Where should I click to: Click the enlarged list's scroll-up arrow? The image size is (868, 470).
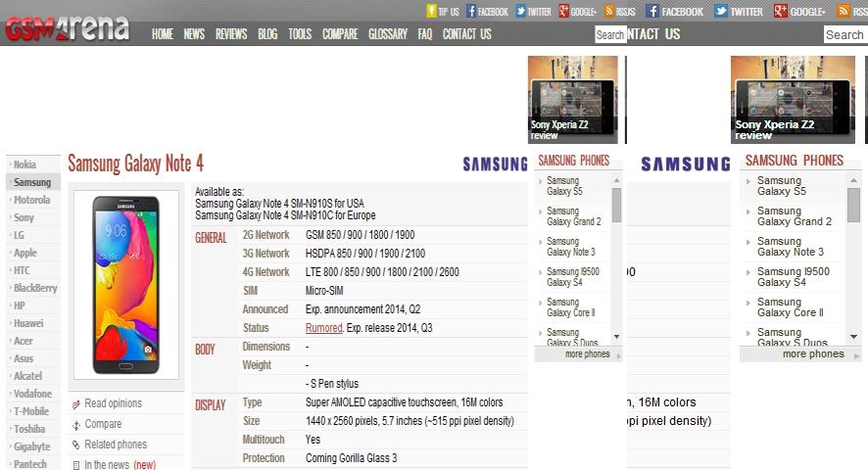pyautogui.click(x=853, y=180)
